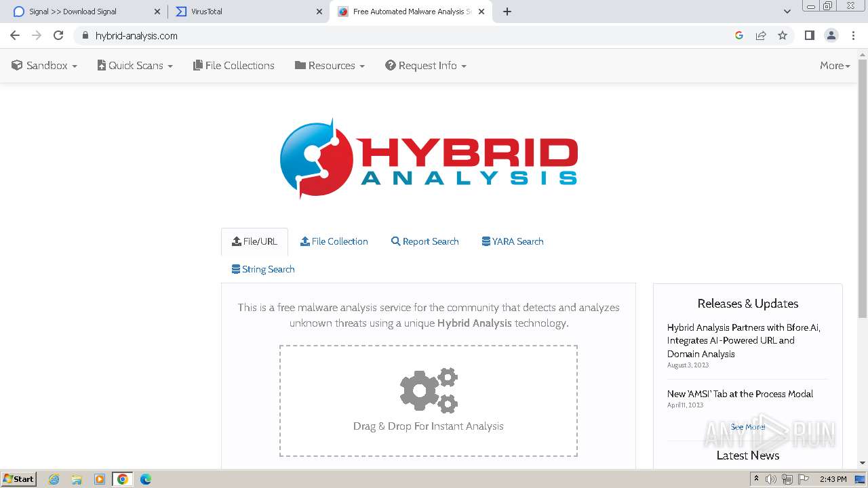Viewport: 868px width, 488px height.
Task: Click gears icon in upload box
Action: coord(429,390)
